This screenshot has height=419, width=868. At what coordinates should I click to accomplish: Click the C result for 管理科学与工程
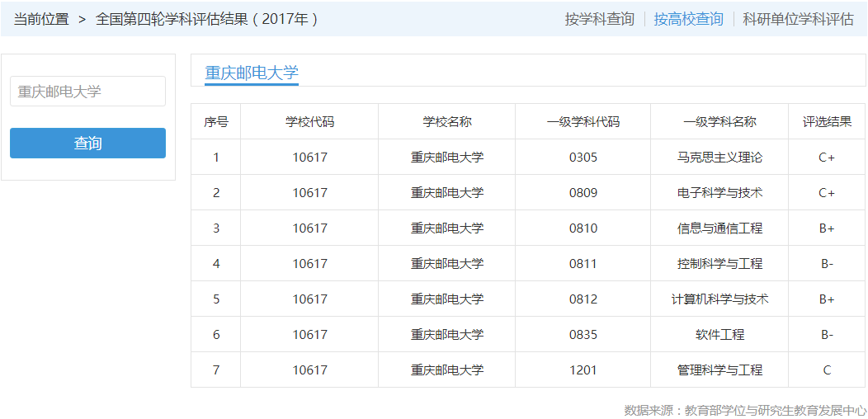827,370
